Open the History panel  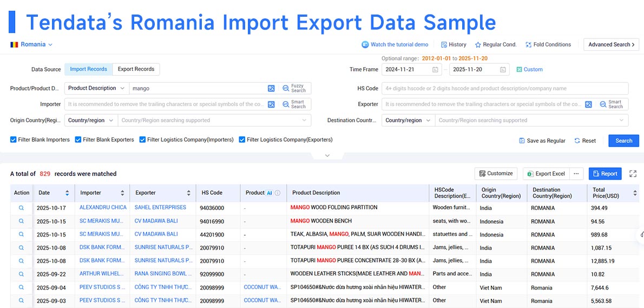[x=454, y=44]
